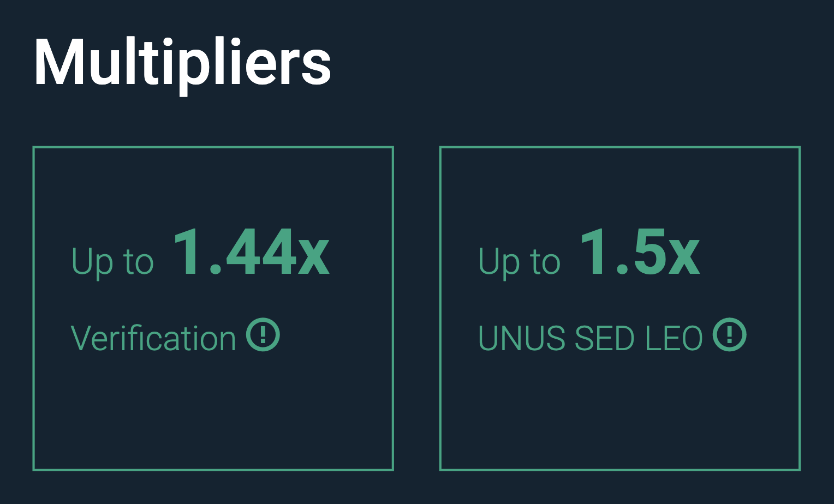
Task: Click the dark gap between both cards
Action: (416, 308)
